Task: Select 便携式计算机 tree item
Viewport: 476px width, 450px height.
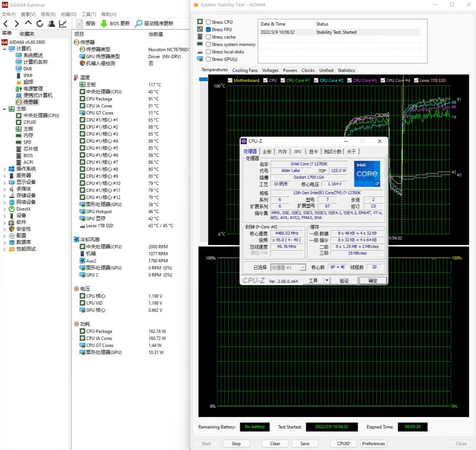Action: coord(38,95)
